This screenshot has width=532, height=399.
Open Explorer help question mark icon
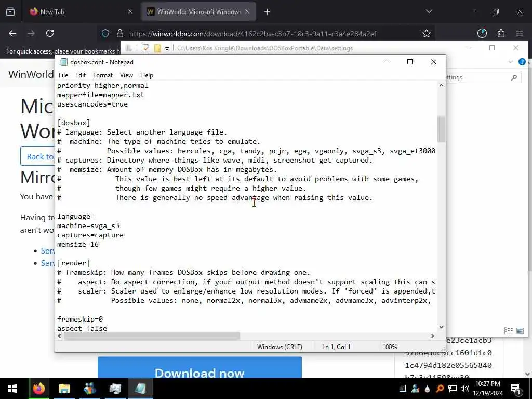coord(522,62)
